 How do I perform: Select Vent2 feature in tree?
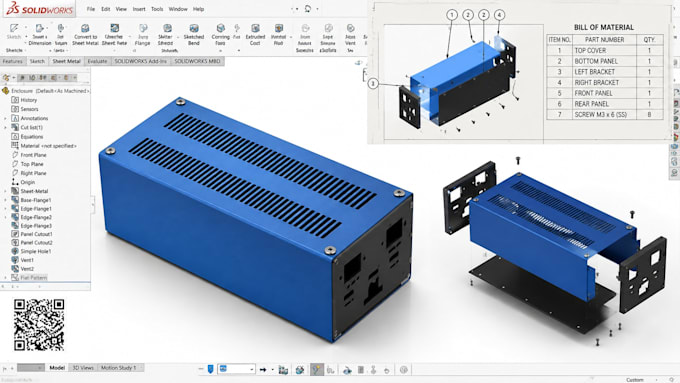pyautogui.click(x=27, y=268)
